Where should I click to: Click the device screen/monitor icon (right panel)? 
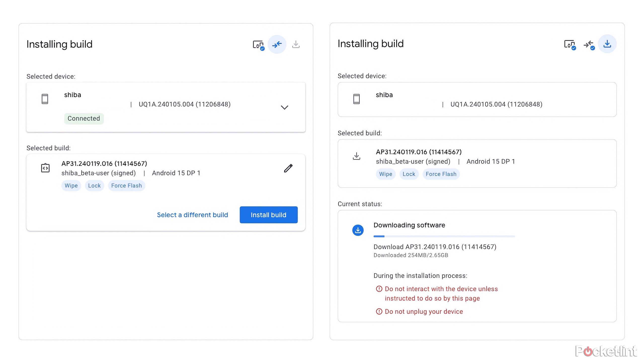(570, 44)
